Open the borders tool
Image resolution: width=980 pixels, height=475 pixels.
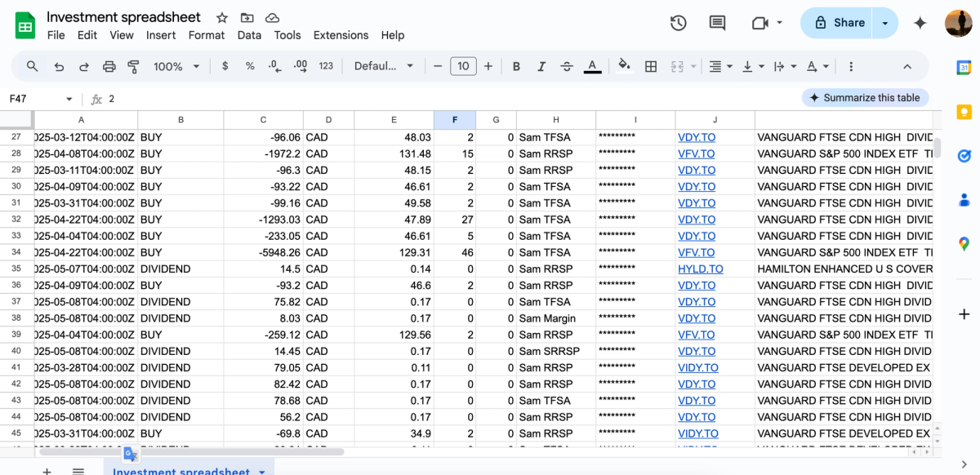[651, 66]
